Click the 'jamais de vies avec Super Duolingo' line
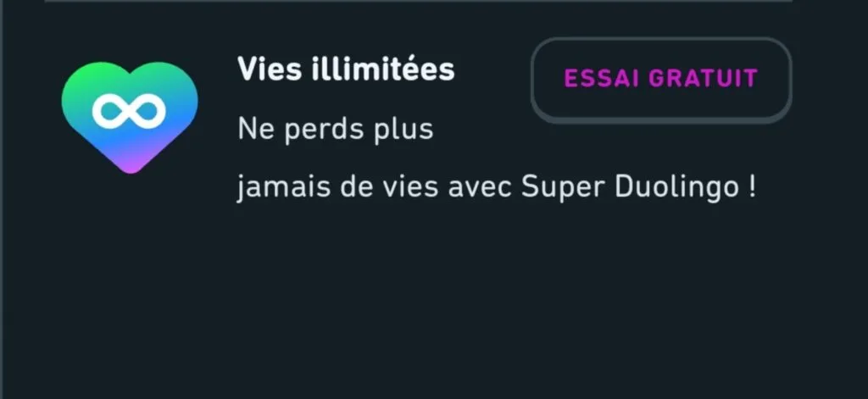This screenshot has height=399, width=868. click(496, 187)
